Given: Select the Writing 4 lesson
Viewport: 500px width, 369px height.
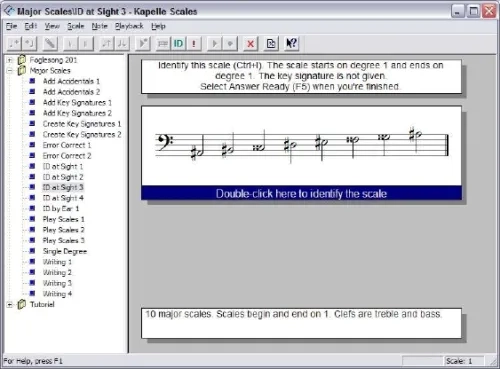Looking at the screenshot, I should coord(57,294).
